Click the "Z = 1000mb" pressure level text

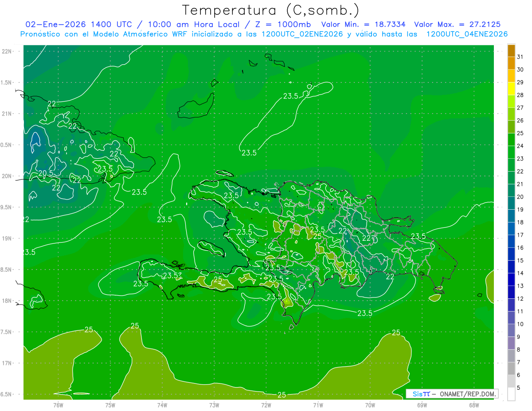point(281,24)
